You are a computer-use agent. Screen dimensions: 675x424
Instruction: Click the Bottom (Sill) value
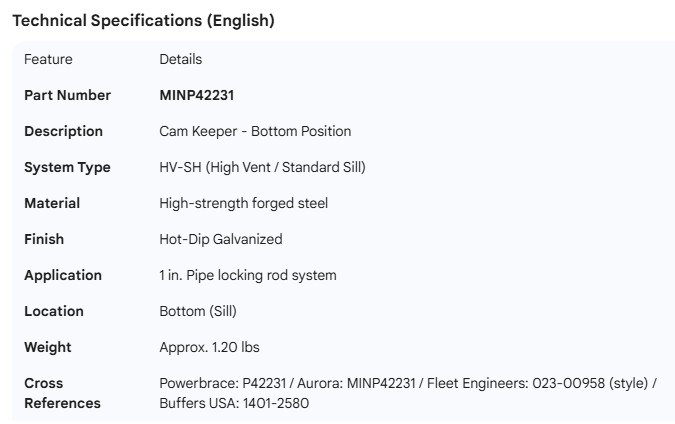point(198,311)
